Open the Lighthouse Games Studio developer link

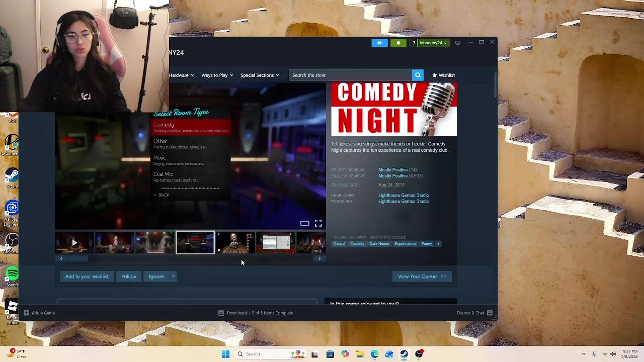coord(404,195)
